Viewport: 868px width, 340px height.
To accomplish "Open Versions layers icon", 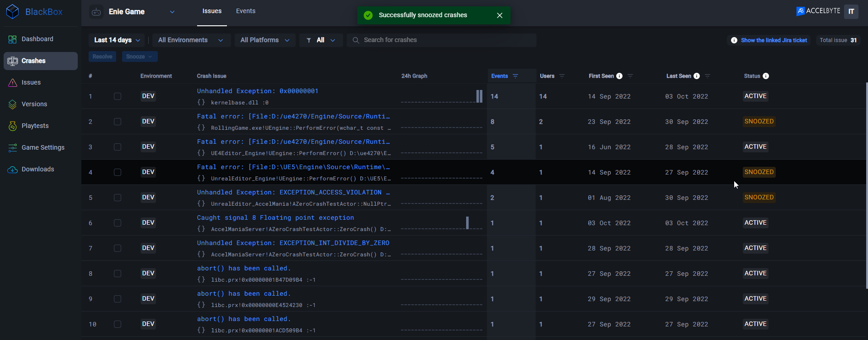I will 13,104.
